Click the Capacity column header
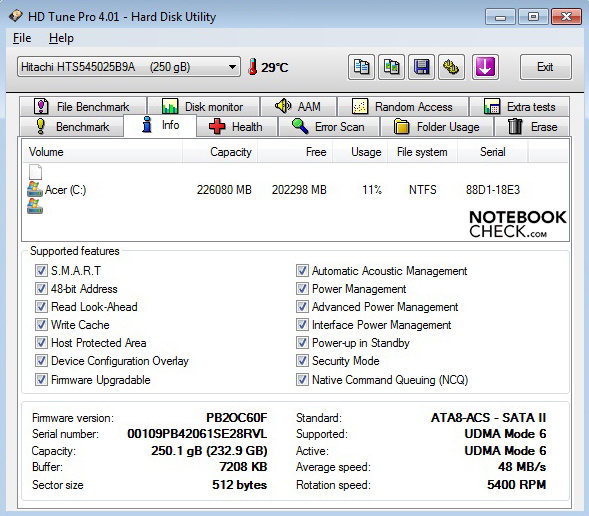The height and width of the screenshot is (516, 589). [220, 152]
